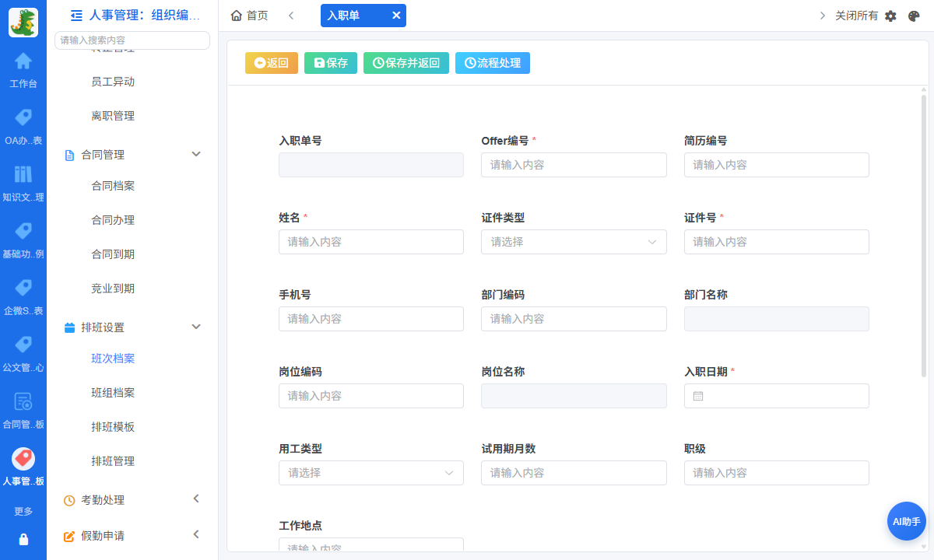
Task: Expand the 考勤处理 menu group
Action: [196, 499]
